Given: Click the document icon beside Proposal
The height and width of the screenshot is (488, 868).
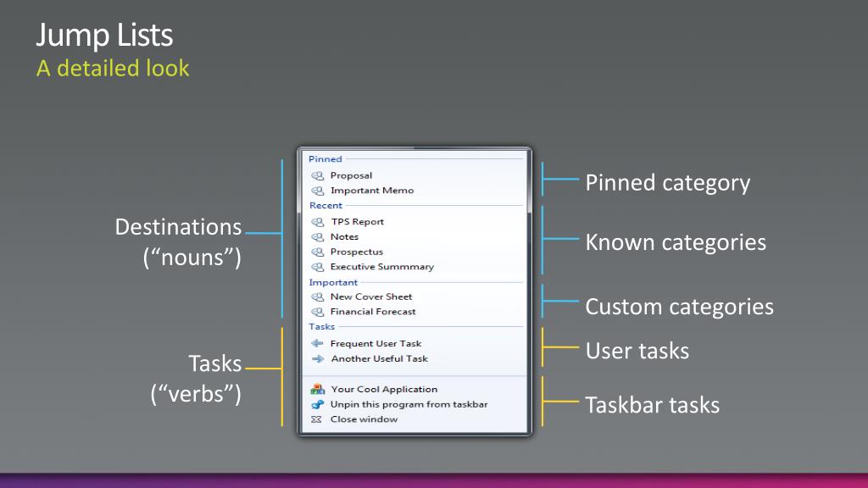Looking at the screenshot, I should pos(317,176).
